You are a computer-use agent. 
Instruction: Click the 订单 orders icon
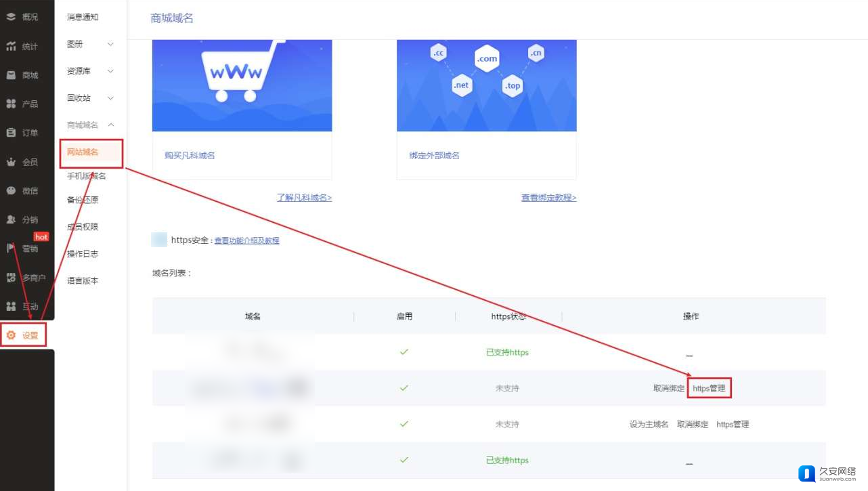(x=11, y=133)
